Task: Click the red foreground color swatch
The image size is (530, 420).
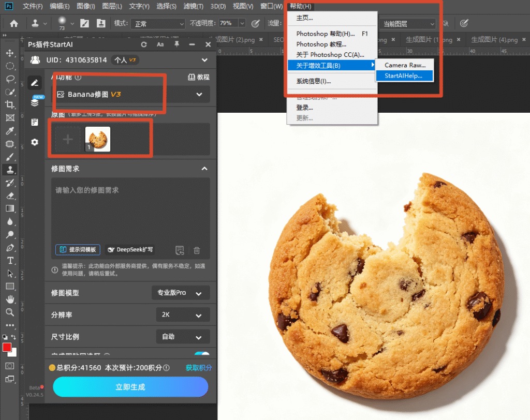Action: (7, 348)
